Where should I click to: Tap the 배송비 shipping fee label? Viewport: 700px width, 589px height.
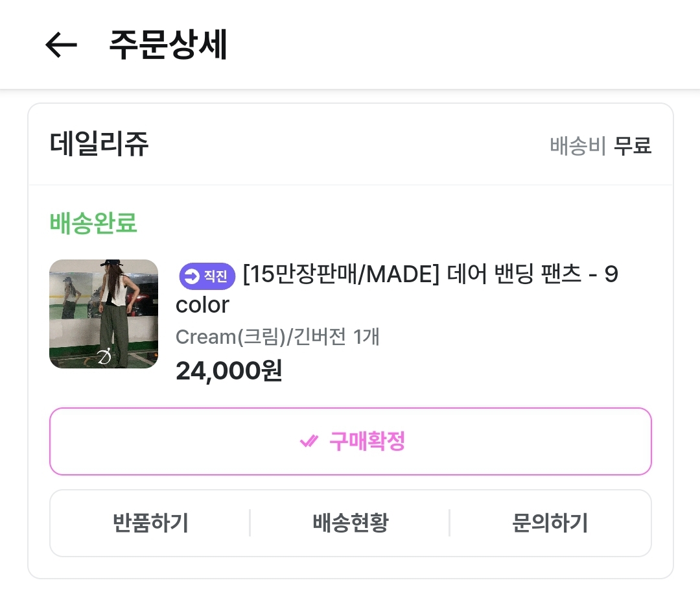577,145
